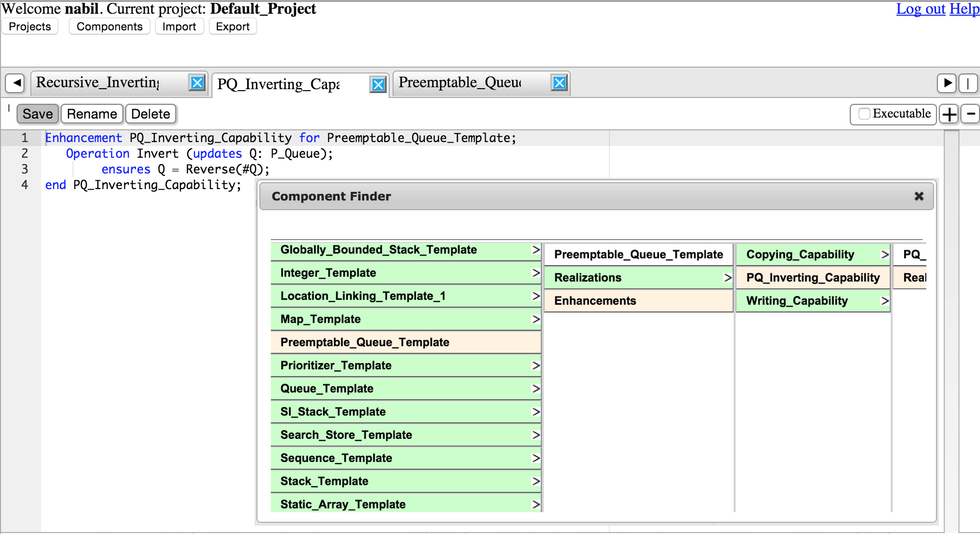Click the vertical bar button beside right arrow
The height and width of the screenshot is (534, 980).
click(x=968, y=83)
